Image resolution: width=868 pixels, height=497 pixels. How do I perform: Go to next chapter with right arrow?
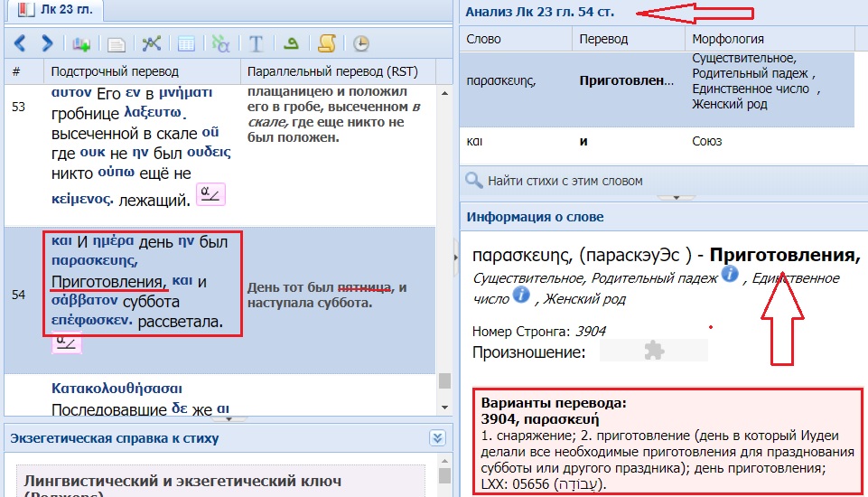[x=47, y=43]
